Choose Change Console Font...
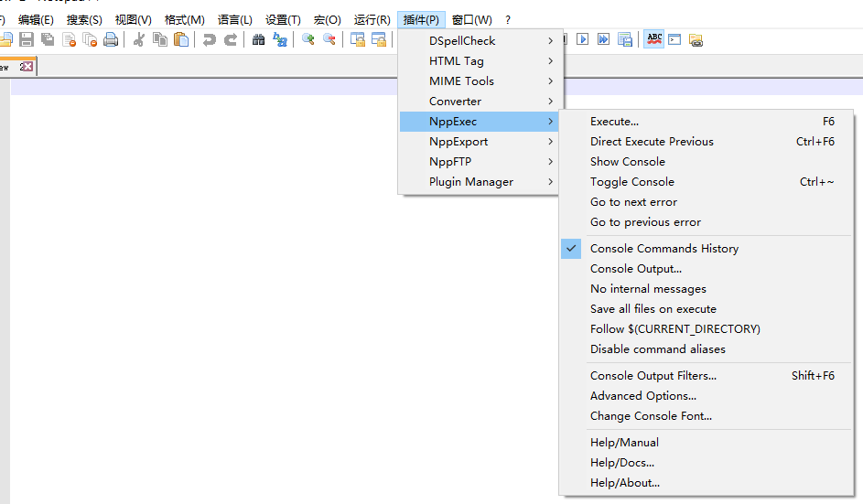 (707, 416)
